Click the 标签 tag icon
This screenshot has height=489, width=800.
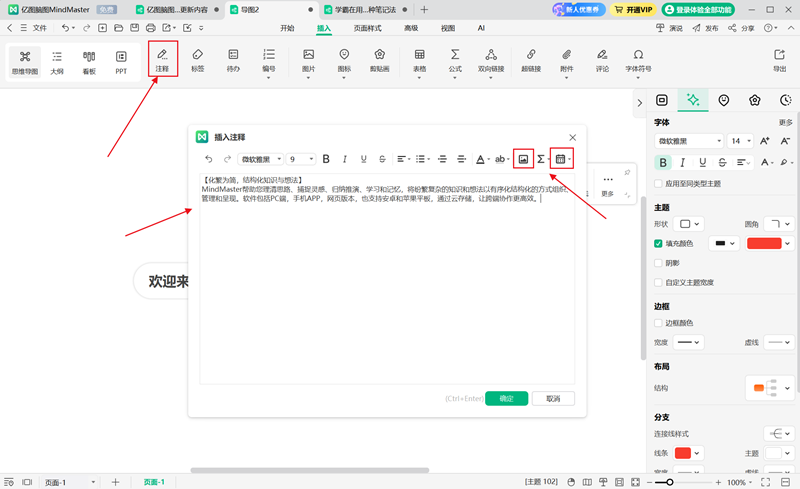tap(197, 60)
